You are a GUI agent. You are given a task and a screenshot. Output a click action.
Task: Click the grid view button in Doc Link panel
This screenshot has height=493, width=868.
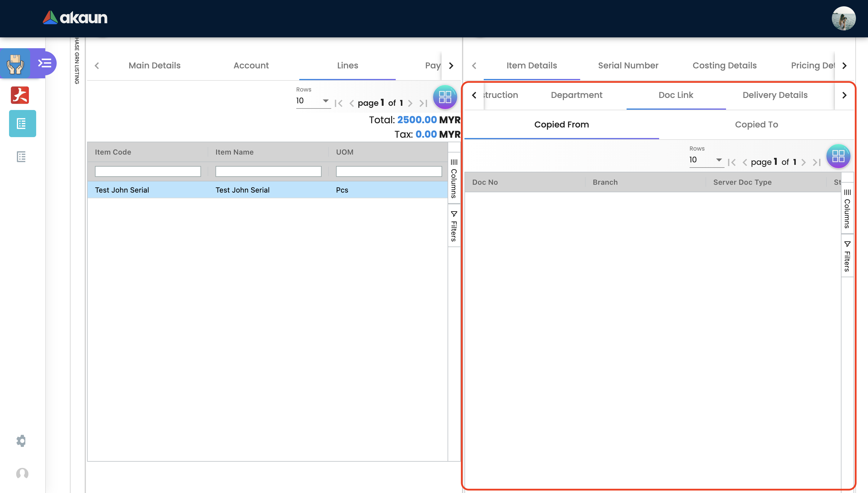click(838, 156)
